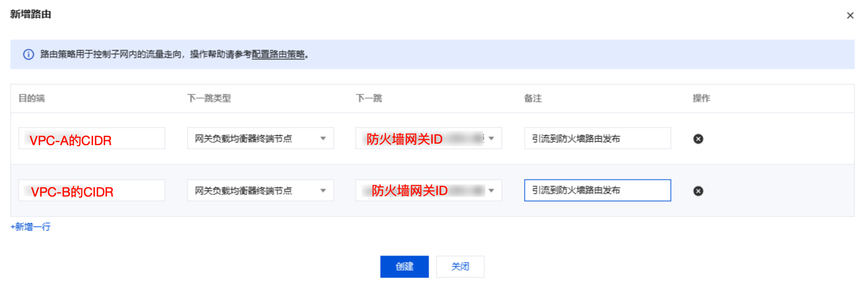Open the 配置路由策略 help link
Viewport: 868px width, 291px height.
278,54
